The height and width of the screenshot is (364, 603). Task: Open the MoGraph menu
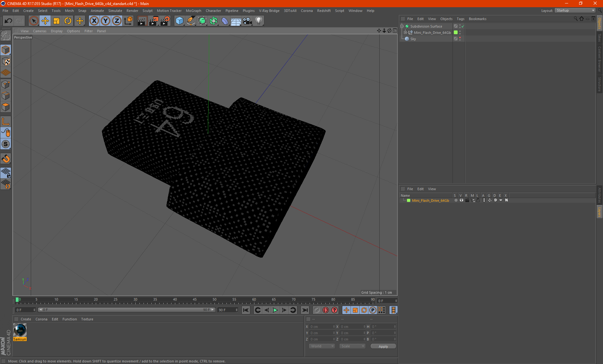click(x=193, y=11)
